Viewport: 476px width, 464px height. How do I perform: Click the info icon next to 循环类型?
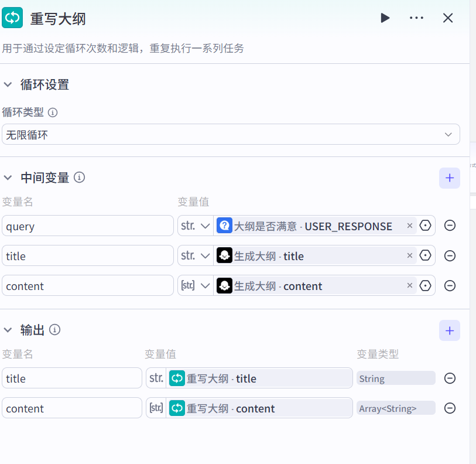pyautogui.click(x=53, y=112)
